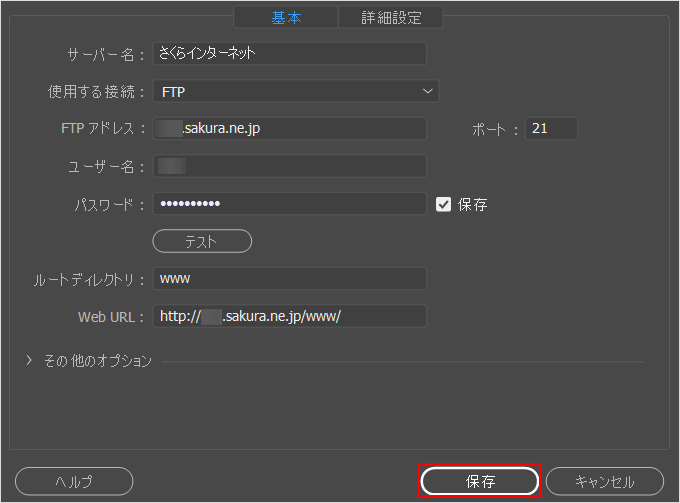680x503 pixels.
Task: Click the サーバー名 text field
Action: point(289,54)
